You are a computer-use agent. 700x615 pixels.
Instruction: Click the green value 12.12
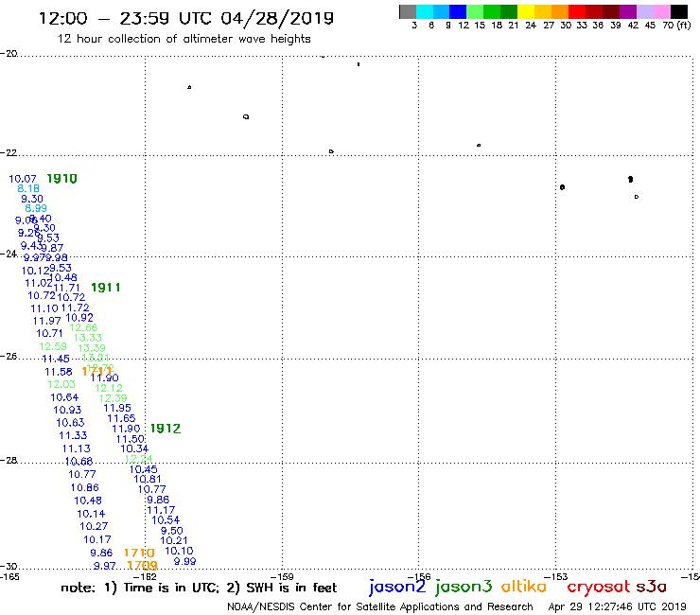click(109, 388)
